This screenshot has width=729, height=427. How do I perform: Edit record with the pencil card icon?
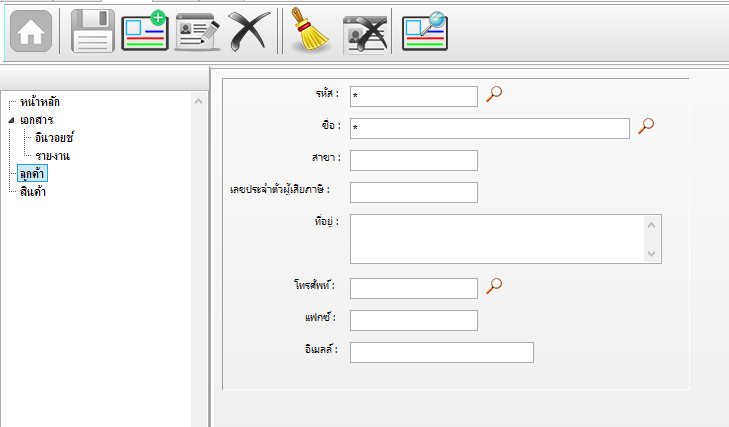pyautogui.click(x=198, y=32)
